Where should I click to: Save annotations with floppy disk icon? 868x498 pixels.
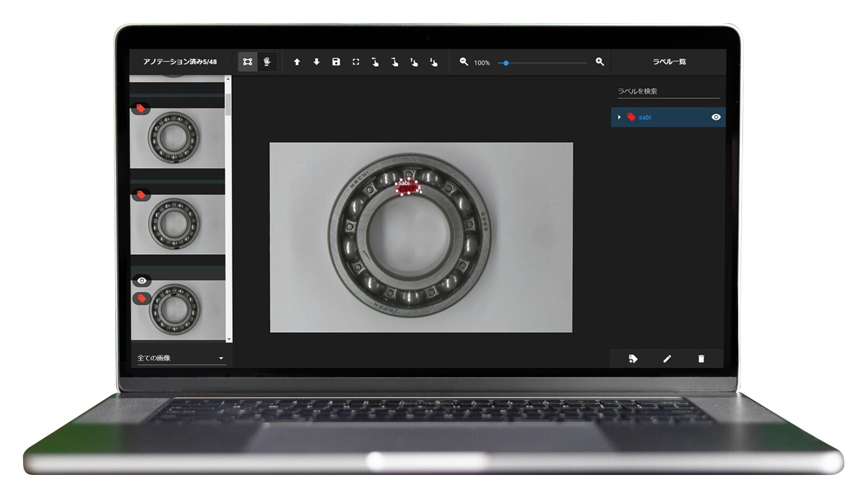click(336, 62)
